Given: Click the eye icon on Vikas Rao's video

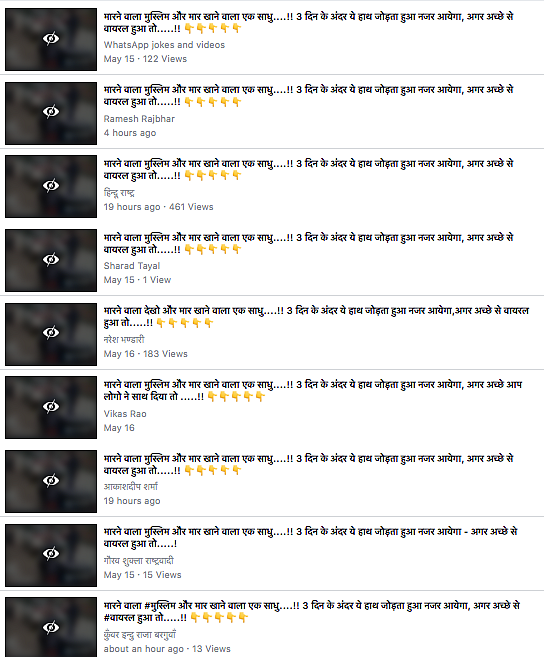Looking at the screenshot, I should (51, 406).
